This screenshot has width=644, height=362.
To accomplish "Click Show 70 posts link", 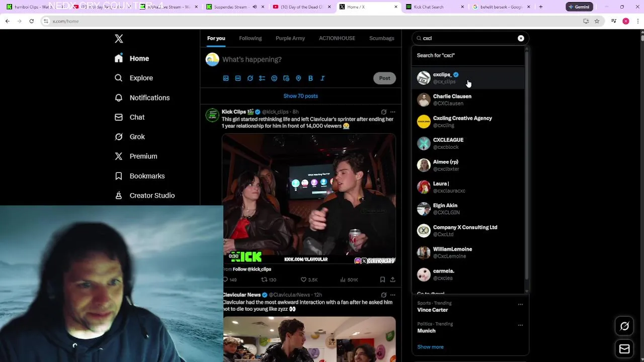I will (301, 96).
